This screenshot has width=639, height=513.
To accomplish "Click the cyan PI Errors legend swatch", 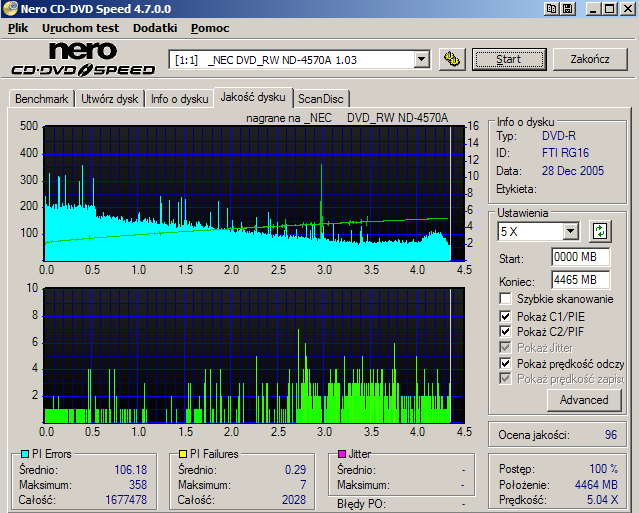I will tap(25, 454).
